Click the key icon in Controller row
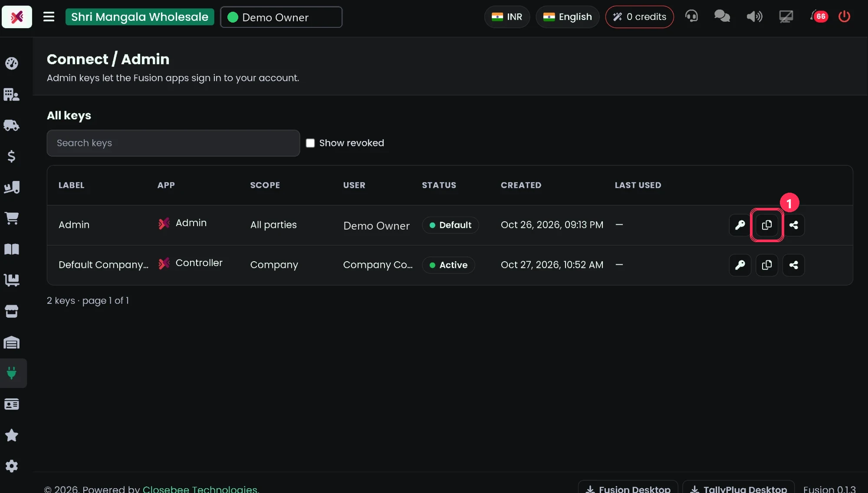Image resolution: width=868 pixels, height=493 pixels. (x=740, y=265)
